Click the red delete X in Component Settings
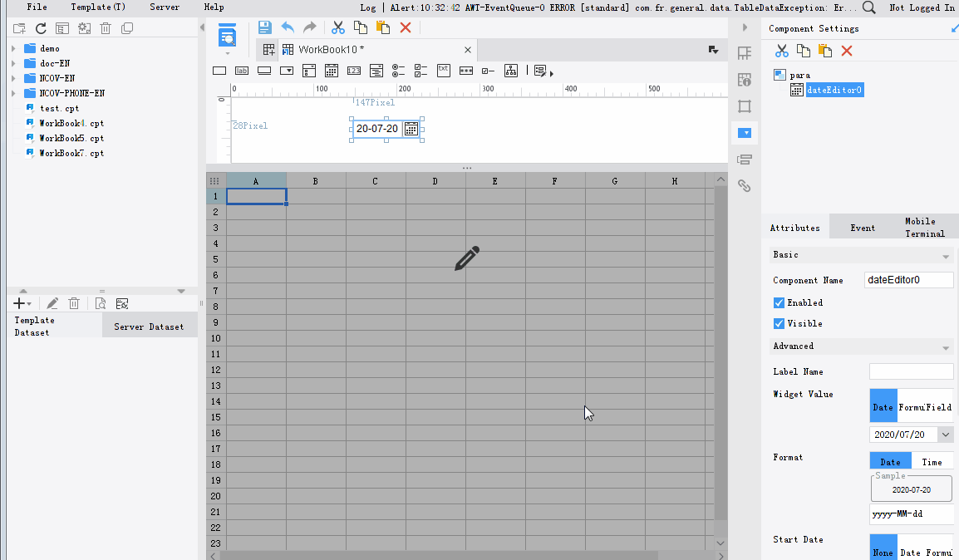Screen dimensions: 959x560 (x=847, y=51)
